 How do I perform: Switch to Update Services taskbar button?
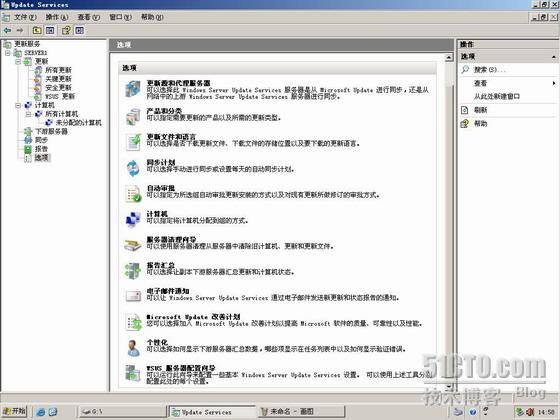point(212,412)
